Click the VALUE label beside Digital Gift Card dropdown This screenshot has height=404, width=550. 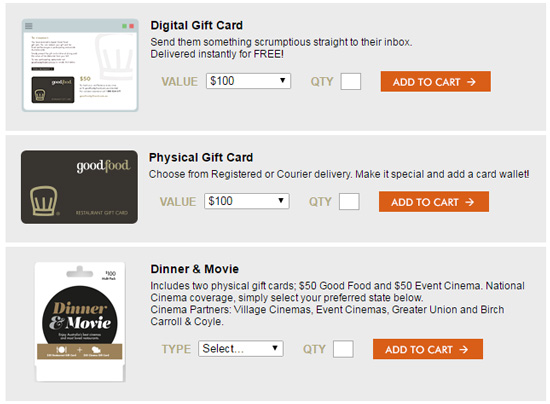179,82
